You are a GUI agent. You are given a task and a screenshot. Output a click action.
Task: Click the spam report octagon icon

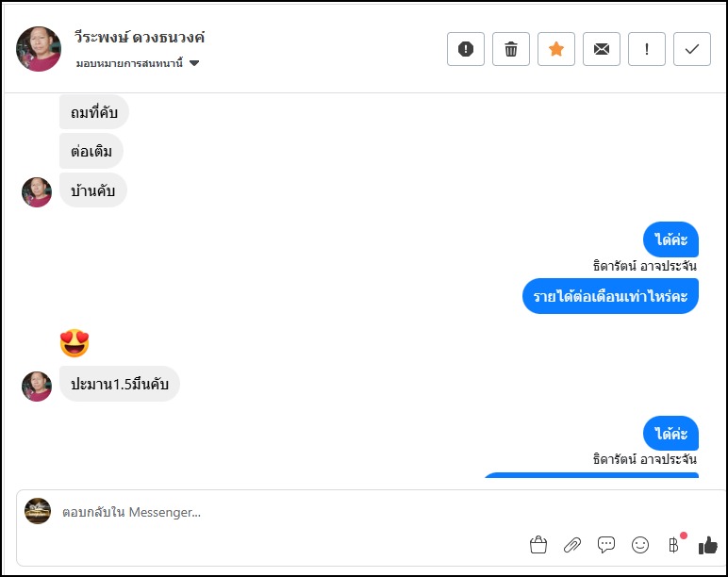(466, 50)
